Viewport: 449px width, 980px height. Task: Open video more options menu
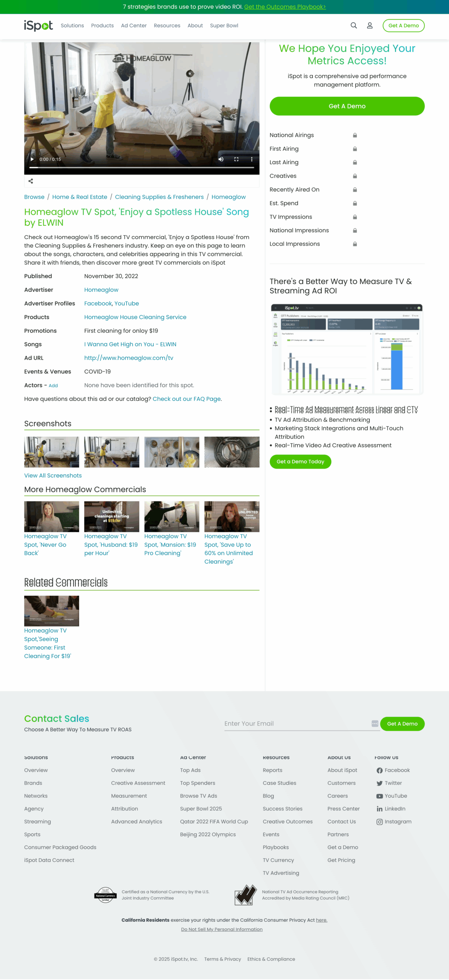click(x=252, y=159)
